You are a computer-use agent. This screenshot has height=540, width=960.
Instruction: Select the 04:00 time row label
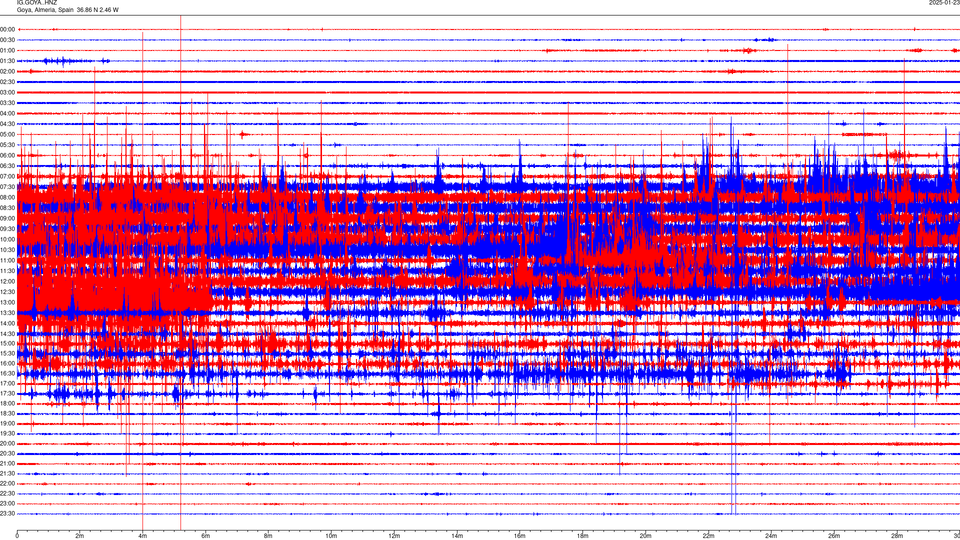pos(7,113)
